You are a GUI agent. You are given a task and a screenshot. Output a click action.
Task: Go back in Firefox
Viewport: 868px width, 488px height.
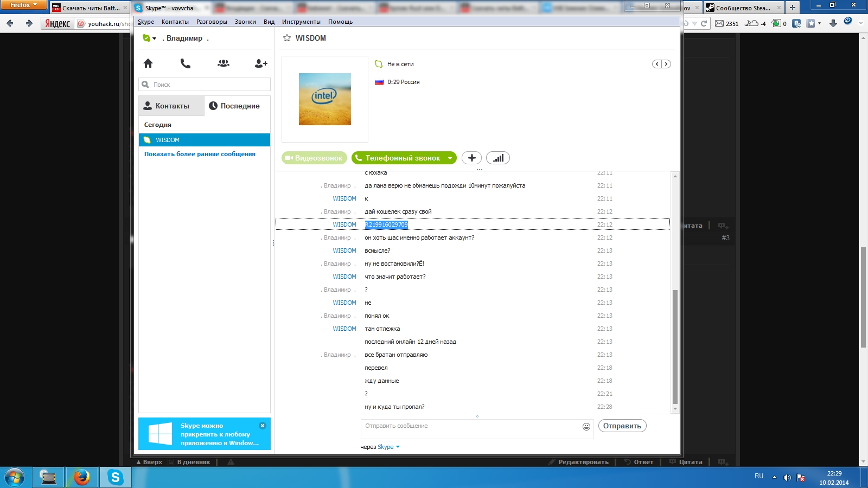tap(10, 23)
